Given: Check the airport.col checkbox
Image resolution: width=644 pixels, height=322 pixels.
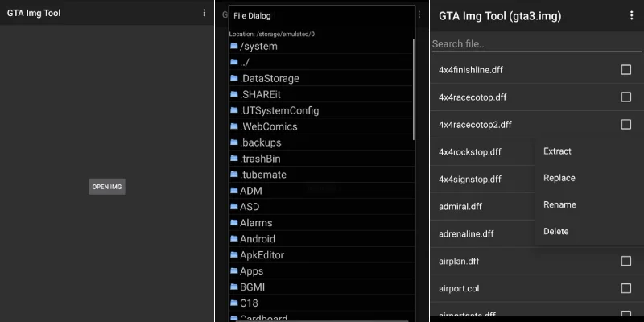Looking at the screenshot, I should (626, 288).
